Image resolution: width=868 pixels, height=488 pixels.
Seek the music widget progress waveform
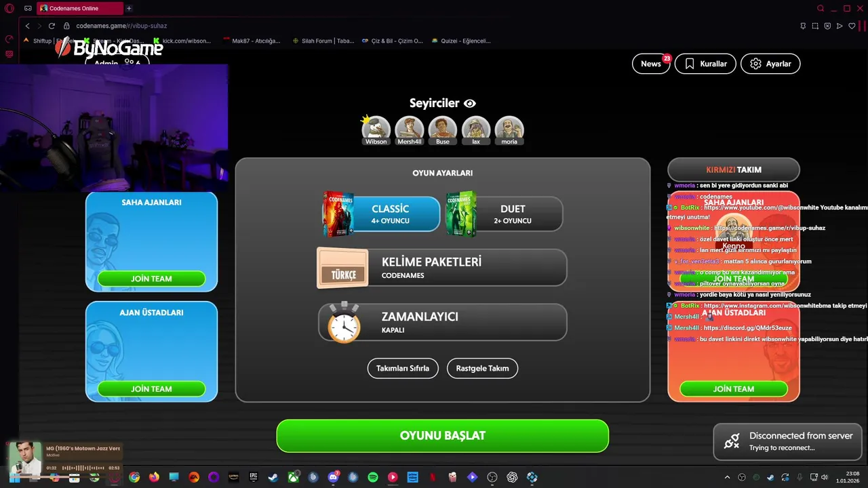83,468
